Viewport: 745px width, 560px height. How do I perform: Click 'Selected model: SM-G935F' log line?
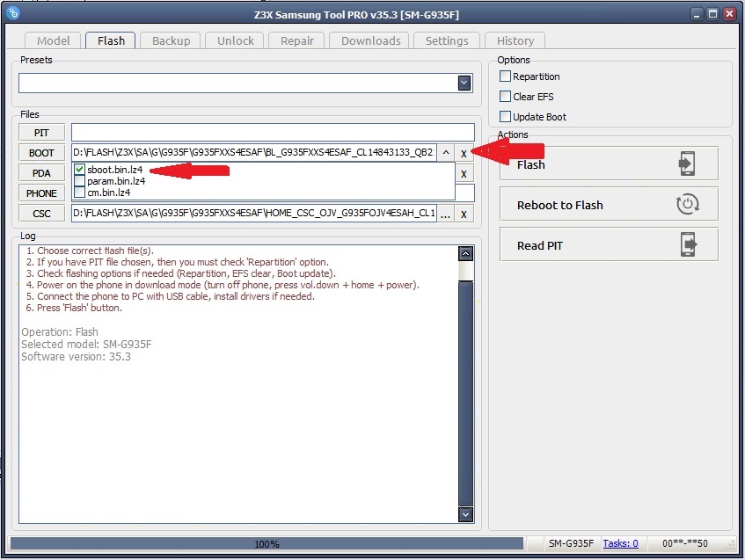pos(86,345)
